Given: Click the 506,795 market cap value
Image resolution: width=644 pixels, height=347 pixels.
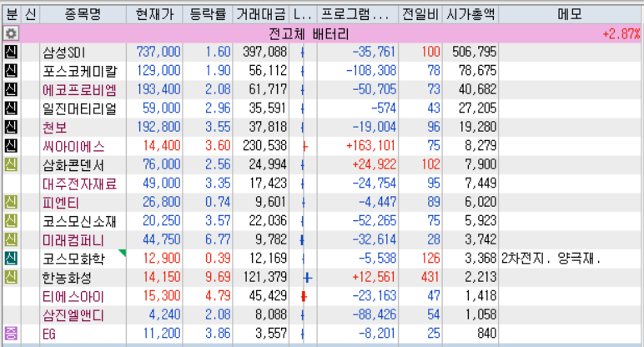Looking at the screenshot, I should [x=475, y=52].
